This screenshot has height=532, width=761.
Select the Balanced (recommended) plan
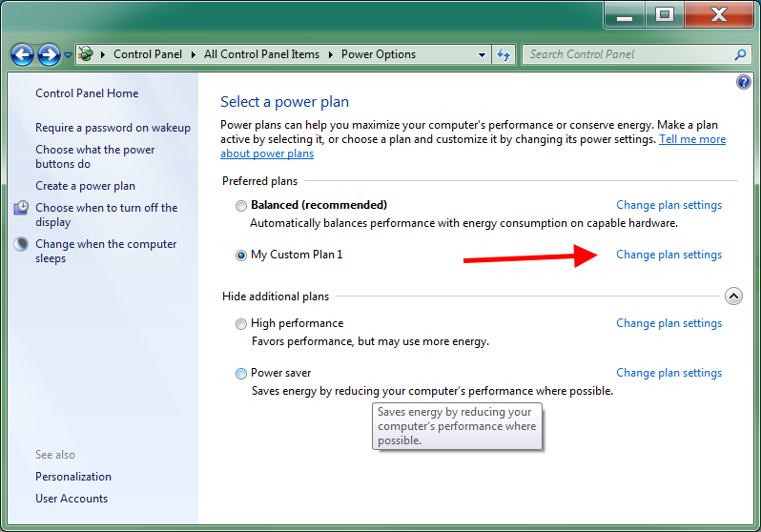pos(240,206)
